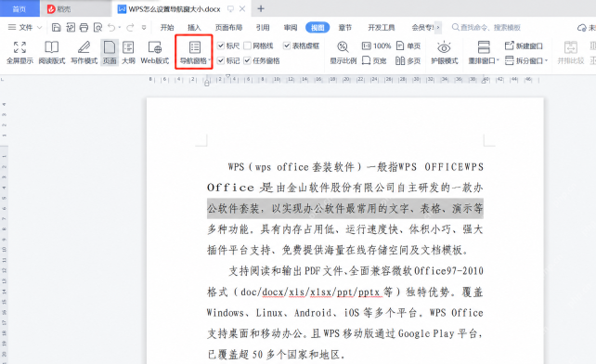Select the 页面 page view

pos(110,53)
